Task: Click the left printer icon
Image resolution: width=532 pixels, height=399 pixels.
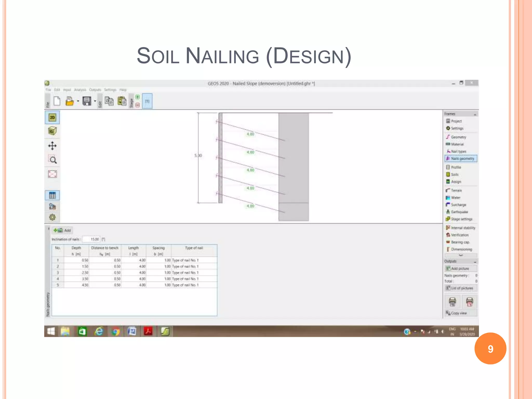Action: coord(452,302)
